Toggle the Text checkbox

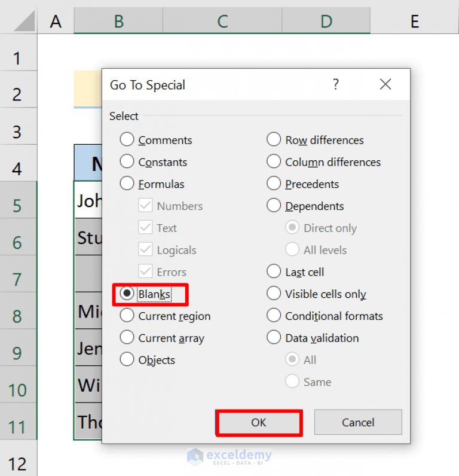[157, 228]
